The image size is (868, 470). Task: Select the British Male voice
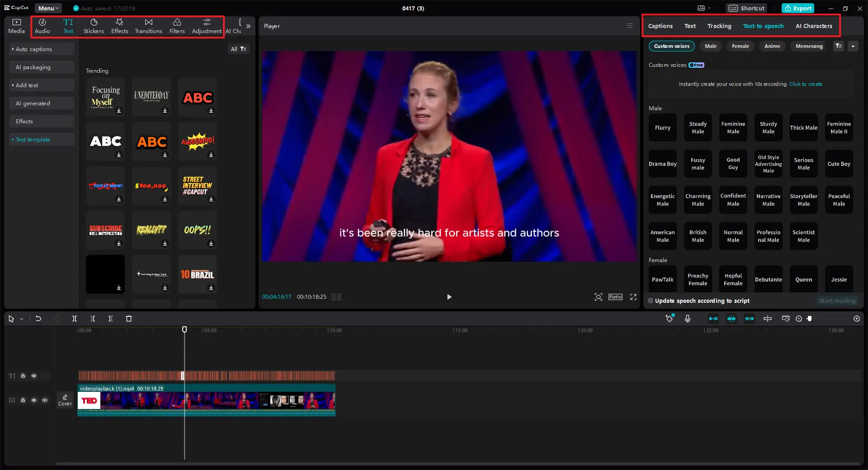click(698, 236)
